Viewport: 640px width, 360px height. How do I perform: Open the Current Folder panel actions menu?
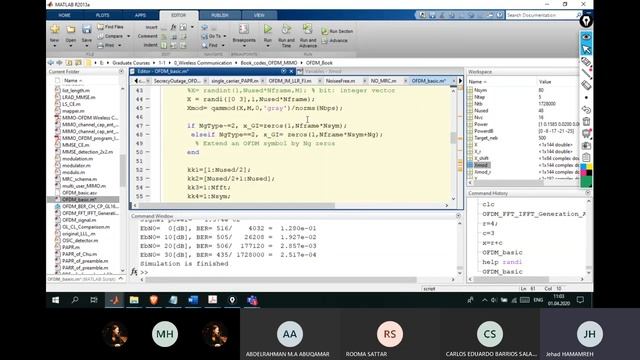121,71
